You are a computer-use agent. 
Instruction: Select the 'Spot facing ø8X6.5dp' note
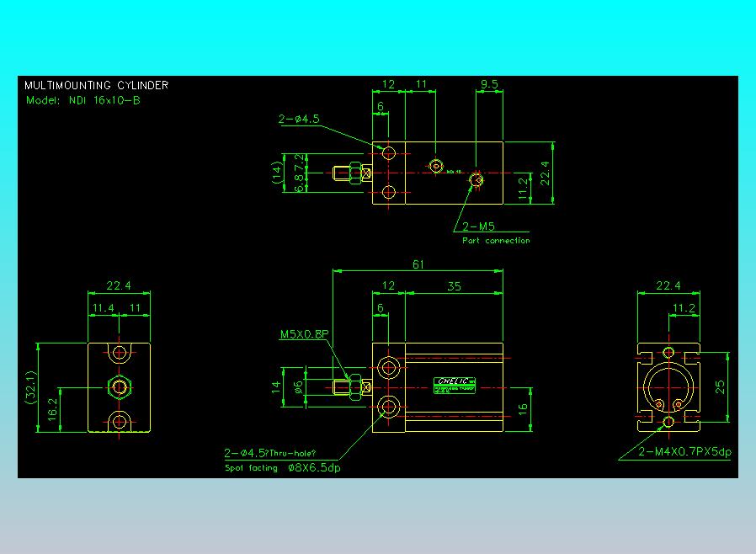[283, 467]
